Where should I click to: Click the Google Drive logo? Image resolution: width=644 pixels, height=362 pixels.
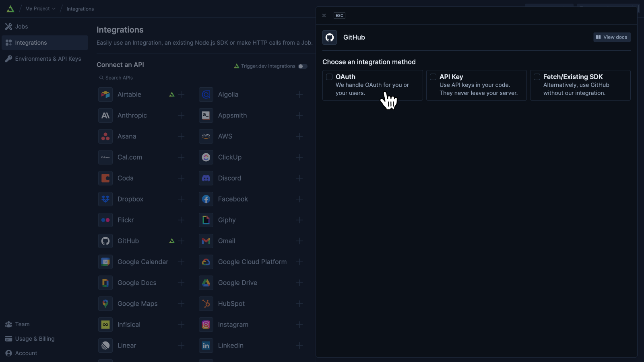point(206,283)
